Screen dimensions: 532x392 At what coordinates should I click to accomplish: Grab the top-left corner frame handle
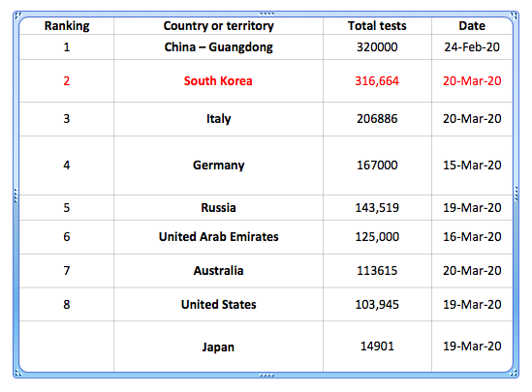point(18,15)
